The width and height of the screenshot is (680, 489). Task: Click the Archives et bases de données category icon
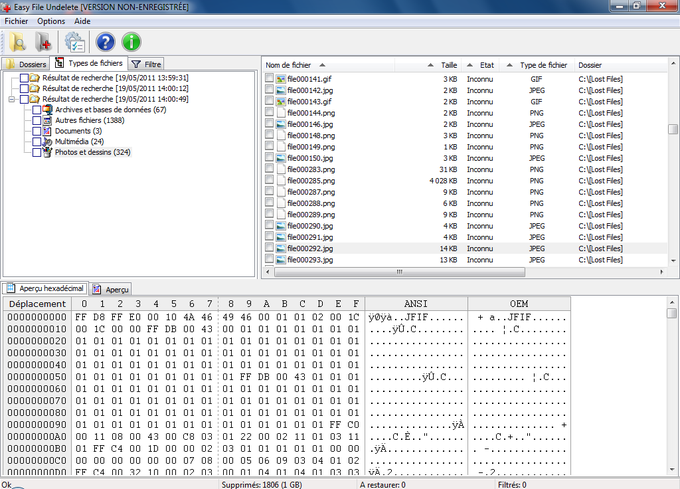47,110
